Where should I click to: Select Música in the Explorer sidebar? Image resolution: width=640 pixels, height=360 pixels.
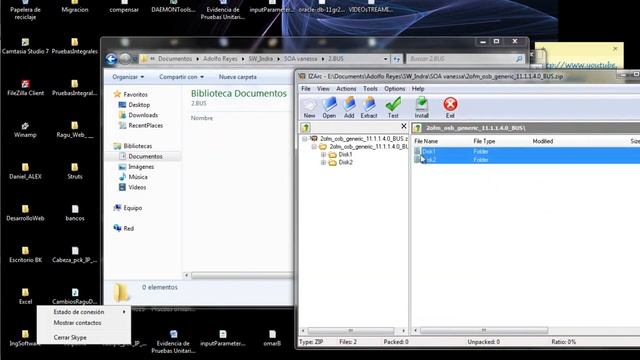pyautogui.click(x=138, y=177)
